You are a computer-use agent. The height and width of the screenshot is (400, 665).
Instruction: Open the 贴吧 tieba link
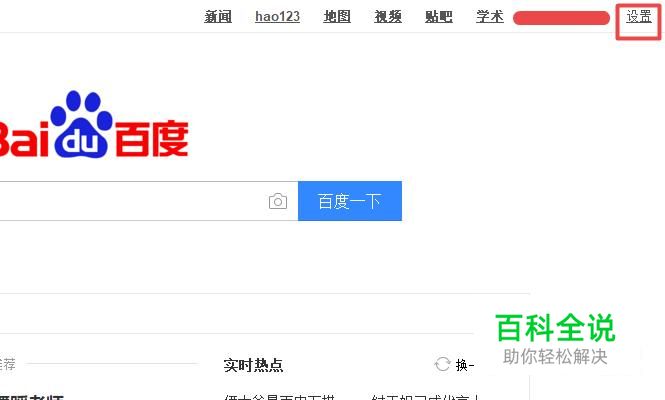pyautogui.click(x=439, y=17)
